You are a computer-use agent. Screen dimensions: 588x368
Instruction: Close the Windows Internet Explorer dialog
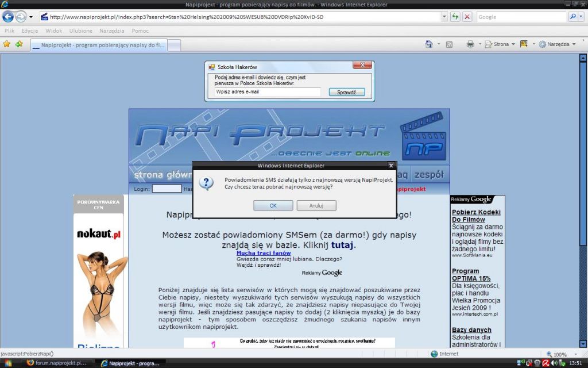tap(390, 165)
